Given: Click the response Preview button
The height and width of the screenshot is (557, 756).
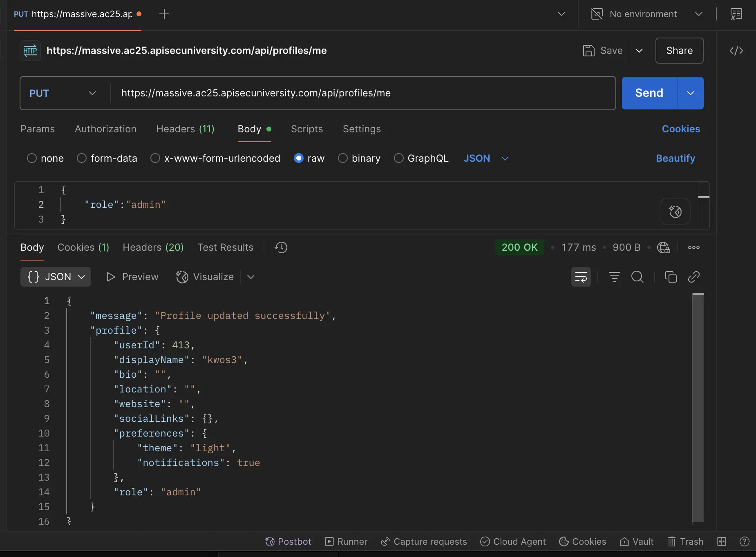Looking at the screenshot, I should [132, 277].
